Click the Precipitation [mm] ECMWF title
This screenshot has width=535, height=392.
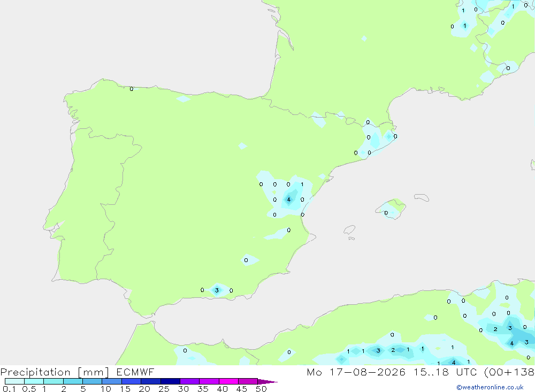tap(78, 372)
